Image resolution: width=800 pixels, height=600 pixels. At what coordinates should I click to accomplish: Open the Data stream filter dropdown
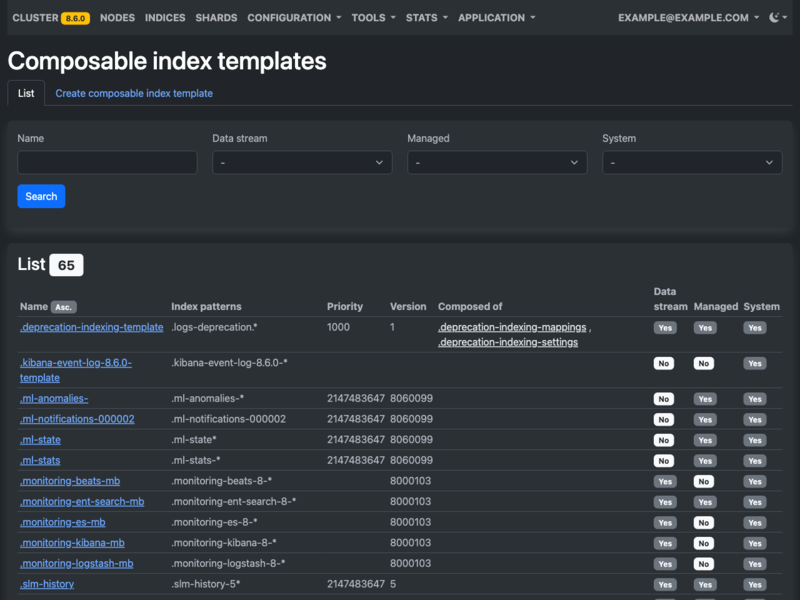click(299, 162)
